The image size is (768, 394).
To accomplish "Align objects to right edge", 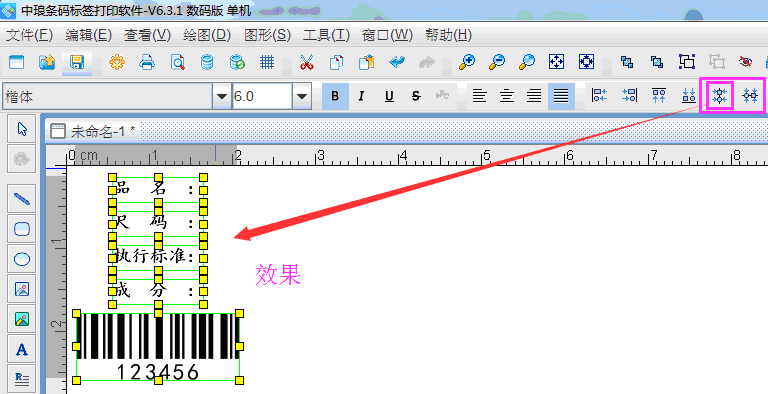I will click(629, 96).
